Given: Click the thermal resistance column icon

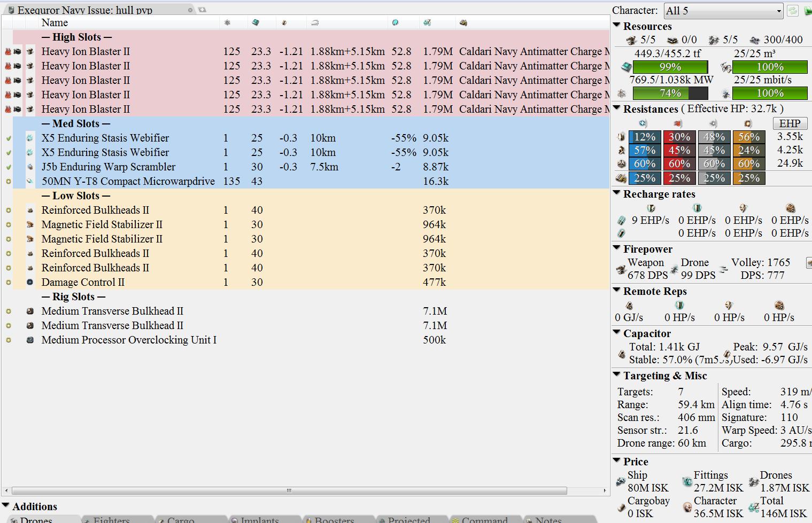Looking at the screenshot, I should pos(678,123).
